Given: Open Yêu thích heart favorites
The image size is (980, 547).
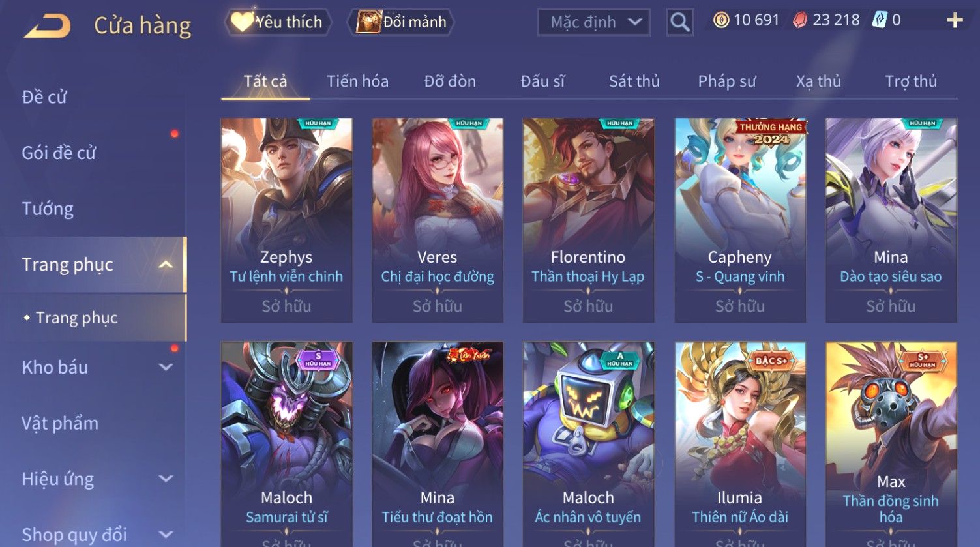Looking at the screenshot, I should pyautogui.click(x=278, y=22).
